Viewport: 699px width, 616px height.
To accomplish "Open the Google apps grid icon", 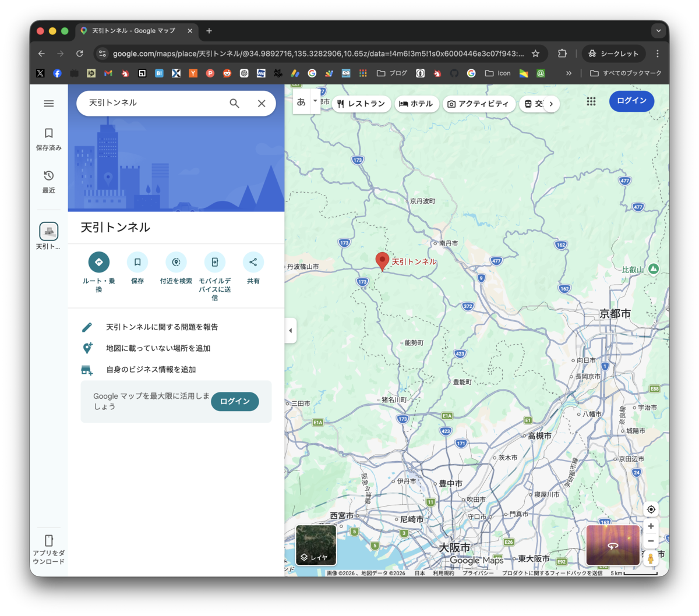I will (591, 101).
